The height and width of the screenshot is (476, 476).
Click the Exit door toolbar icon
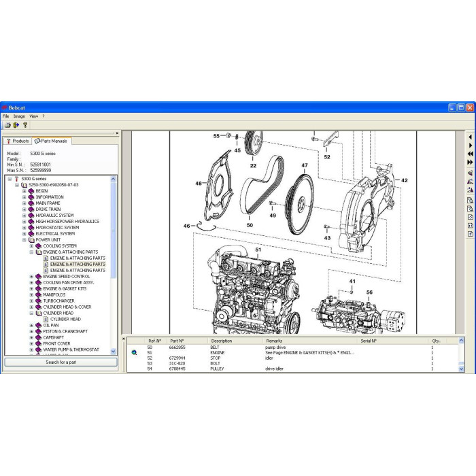coord(16,124)
